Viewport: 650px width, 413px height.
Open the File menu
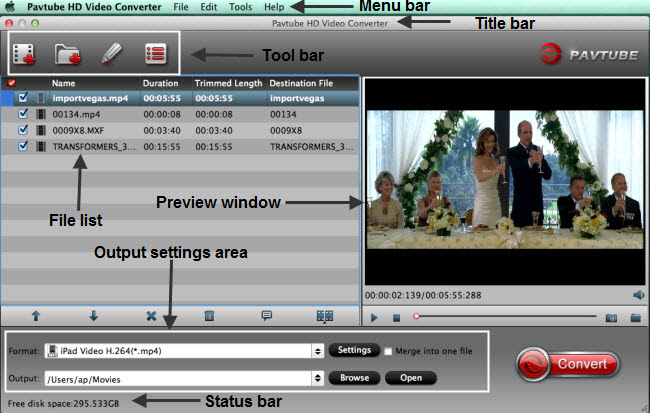click(x=181, y=7)
